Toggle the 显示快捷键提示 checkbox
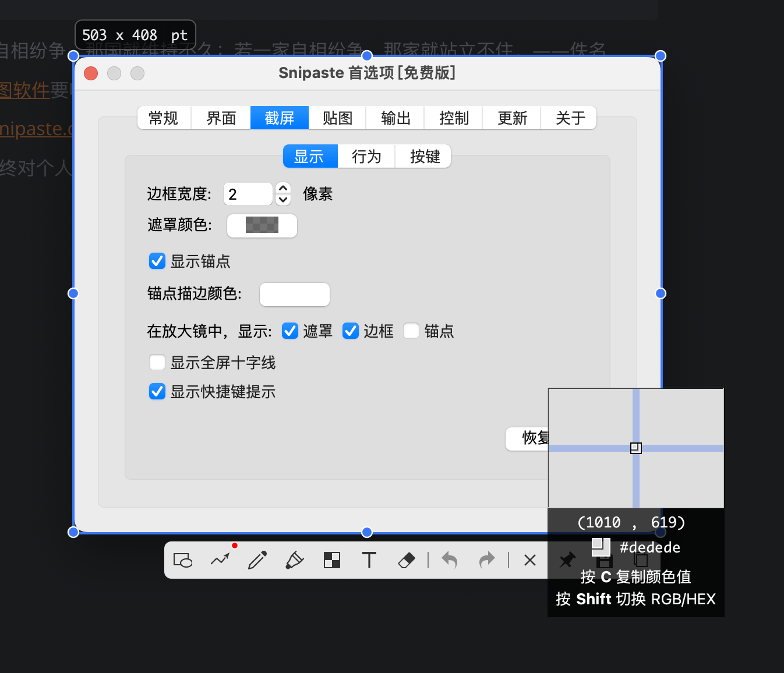This screenshot has height=673, width=784. pos(157,391)
